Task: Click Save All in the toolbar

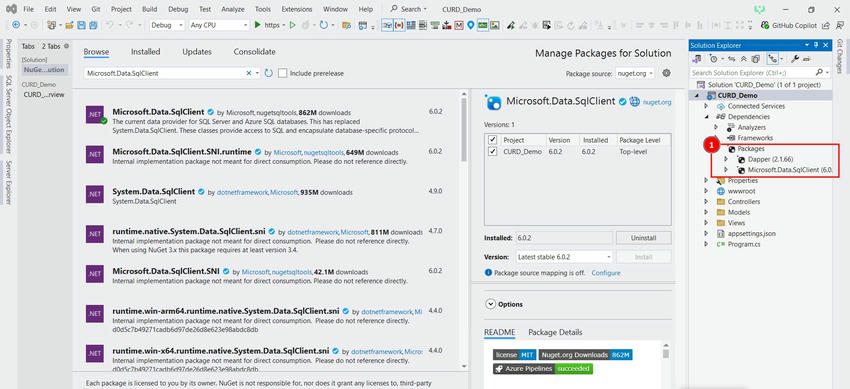Action: (x=93, y=25)
